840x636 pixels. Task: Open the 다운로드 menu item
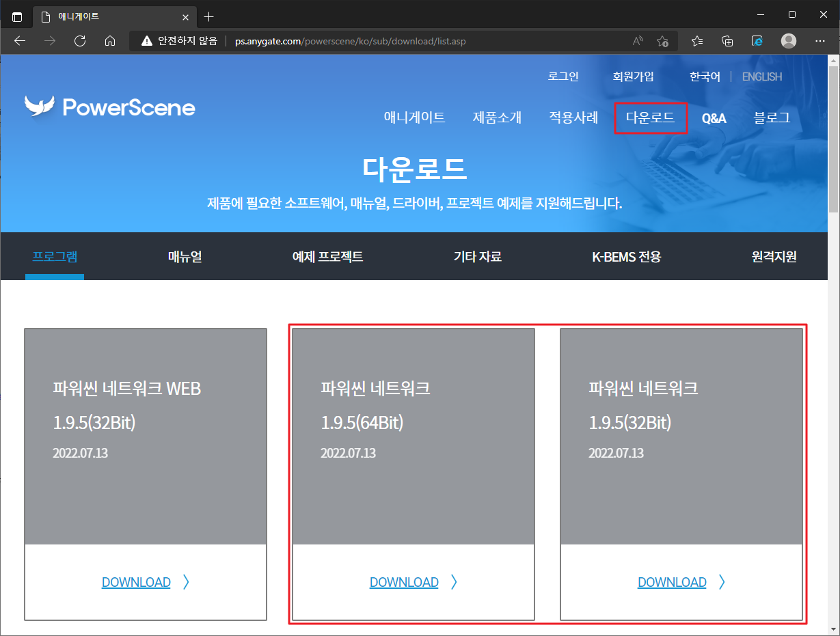pyautogui.click(x=650, y=117)
